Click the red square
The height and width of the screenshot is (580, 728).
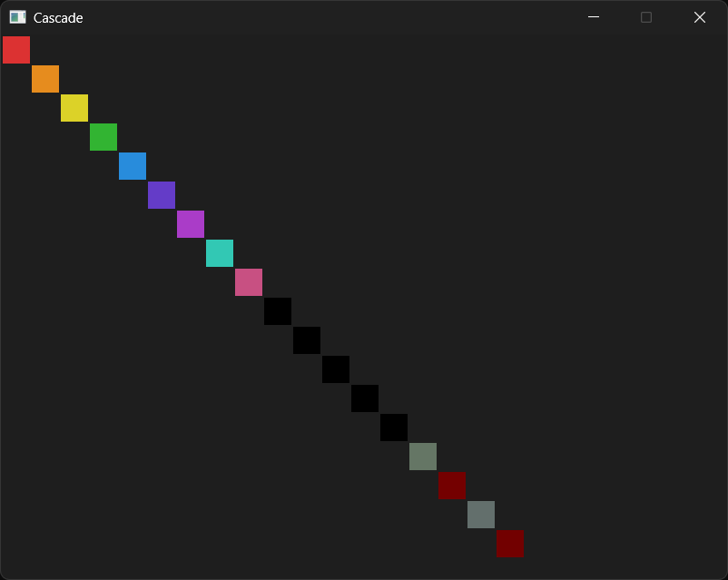(16, 50)
